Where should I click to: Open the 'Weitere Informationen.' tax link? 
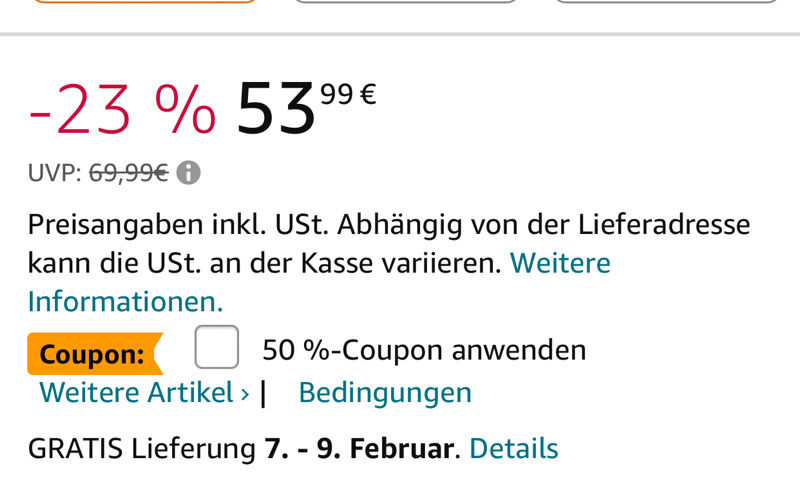[319, 282]
